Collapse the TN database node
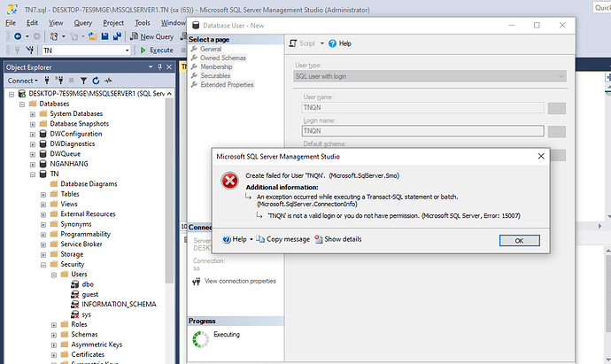 point(33,174)
